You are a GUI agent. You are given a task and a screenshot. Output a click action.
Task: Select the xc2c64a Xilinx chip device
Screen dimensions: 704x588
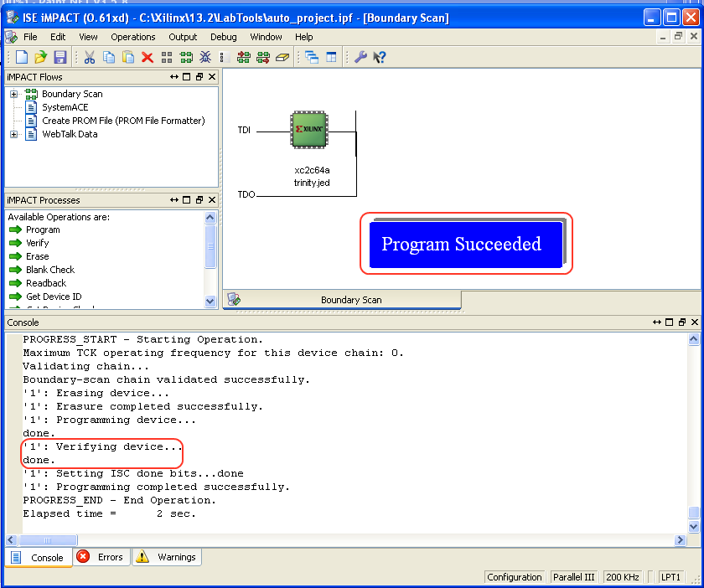click(309, 130)
